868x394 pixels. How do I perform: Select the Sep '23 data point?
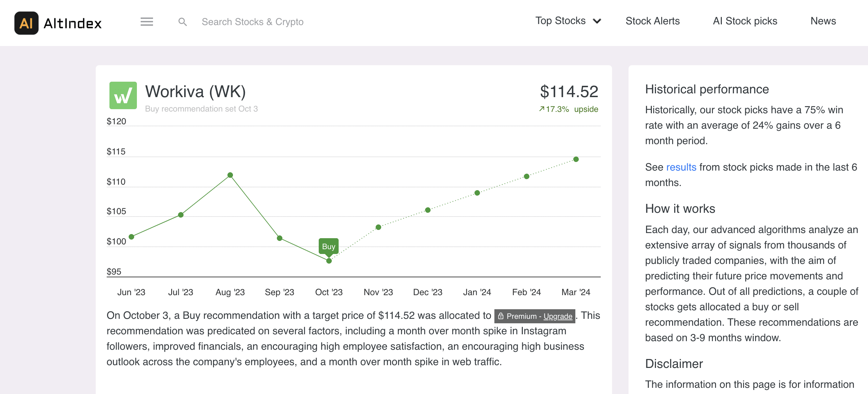(x=280, y=238)
